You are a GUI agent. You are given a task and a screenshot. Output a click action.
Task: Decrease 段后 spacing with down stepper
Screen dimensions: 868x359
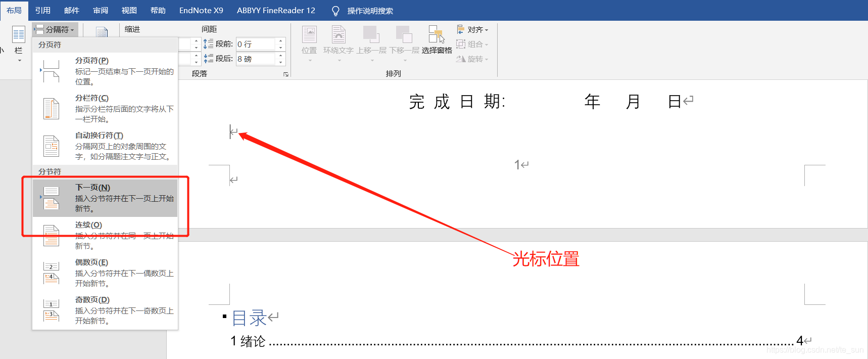point(281,63)
